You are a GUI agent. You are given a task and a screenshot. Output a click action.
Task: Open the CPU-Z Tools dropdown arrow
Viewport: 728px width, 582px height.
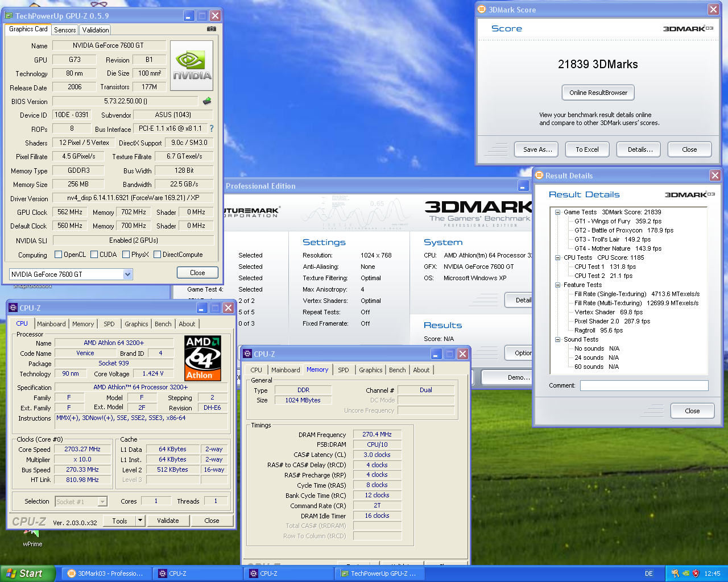[x=140, y=520]
